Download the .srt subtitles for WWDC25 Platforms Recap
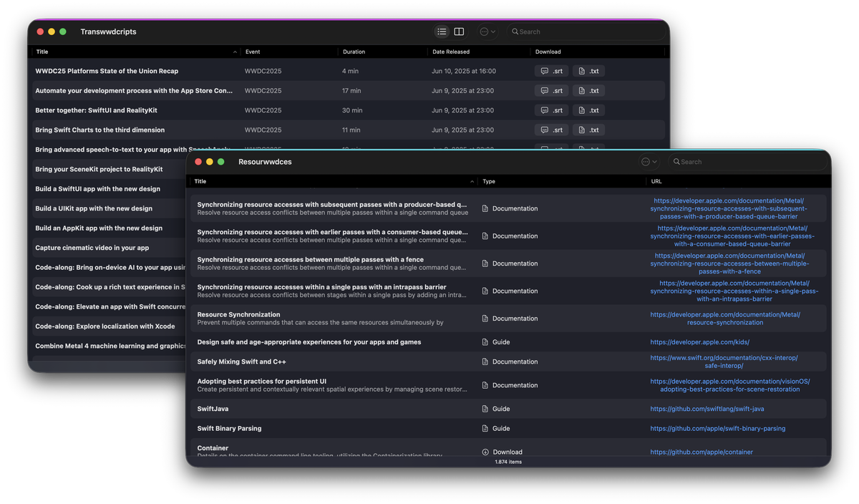 551,70
